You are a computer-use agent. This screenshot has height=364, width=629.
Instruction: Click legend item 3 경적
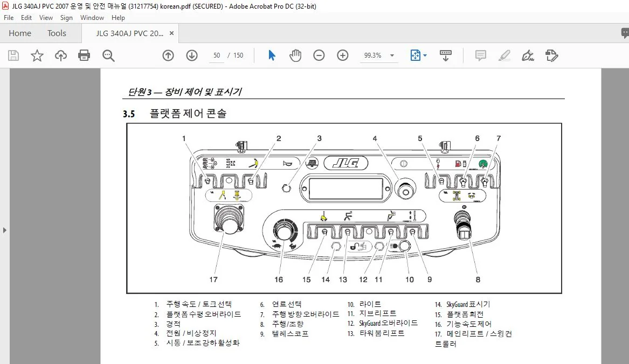tap(168, 324)
